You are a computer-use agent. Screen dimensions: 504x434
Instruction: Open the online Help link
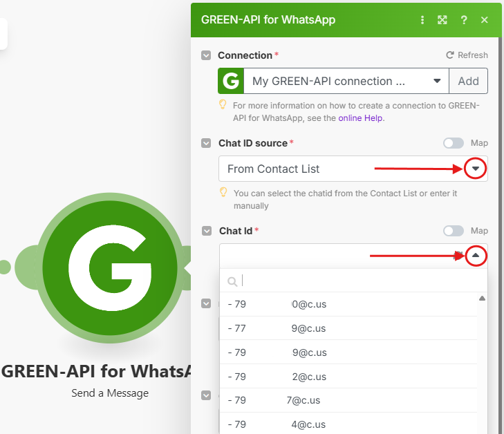tap(360, 118)
